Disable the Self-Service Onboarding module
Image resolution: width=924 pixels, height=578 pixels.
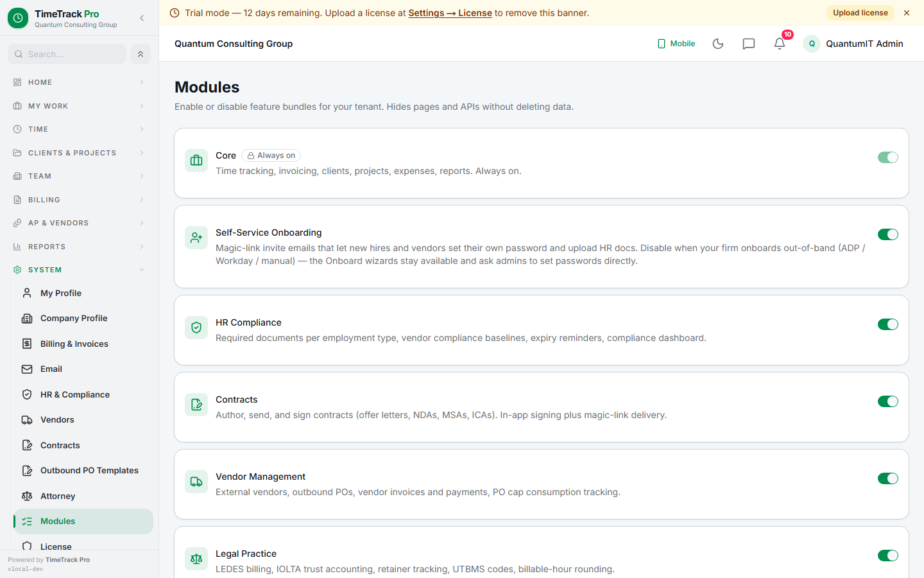[888, 234]
